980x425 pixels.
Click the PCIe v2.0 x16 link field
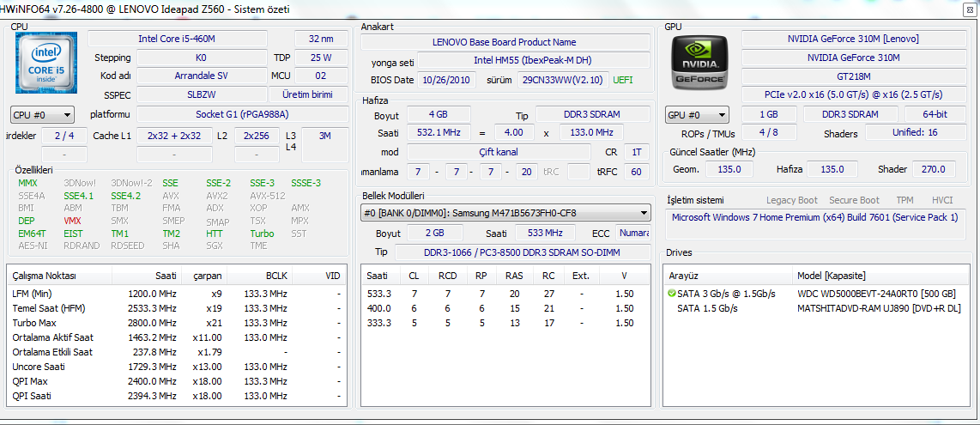[x=853, y=94]
